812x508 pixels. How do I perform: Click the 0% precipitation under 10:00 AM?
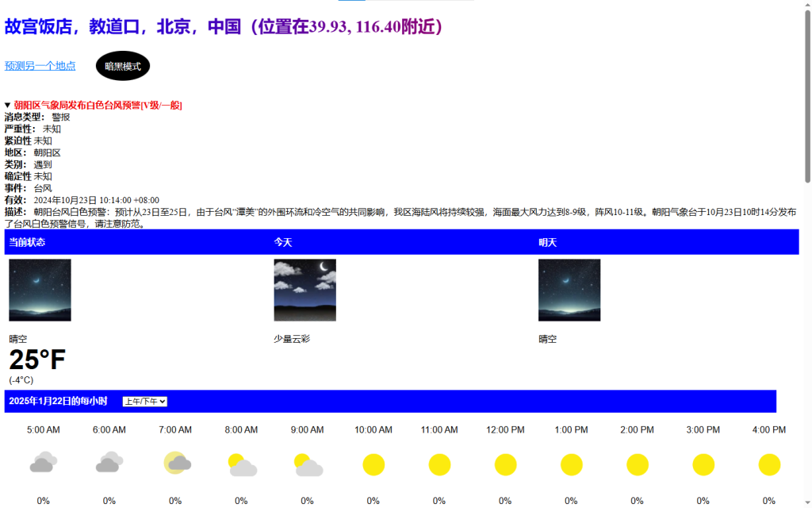pyautogui.click(x=373, y=501)
